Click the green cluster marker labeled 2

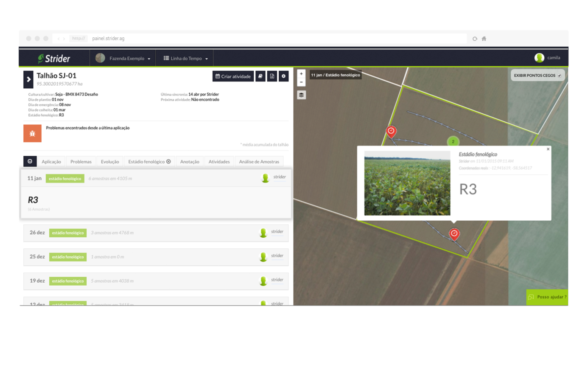click(453, 141)
